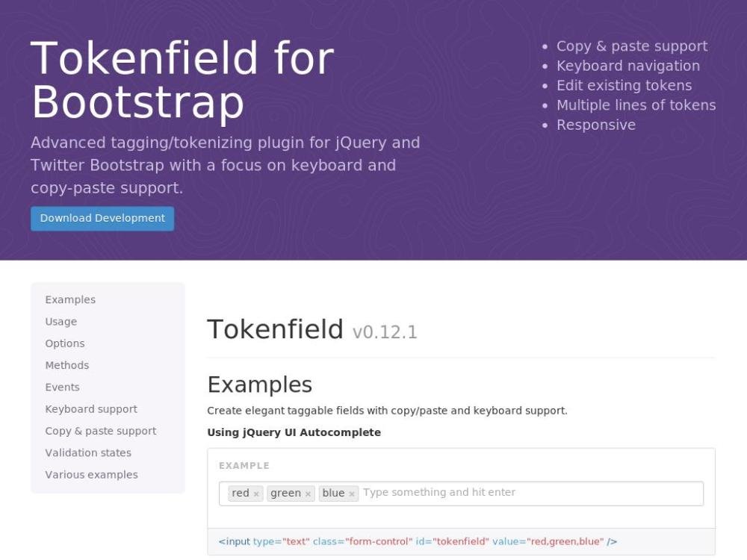Image resolution: width=747 pixels, height=560 pixels.
Task: Open Copy & paste support link
Action: click(101, 431)
